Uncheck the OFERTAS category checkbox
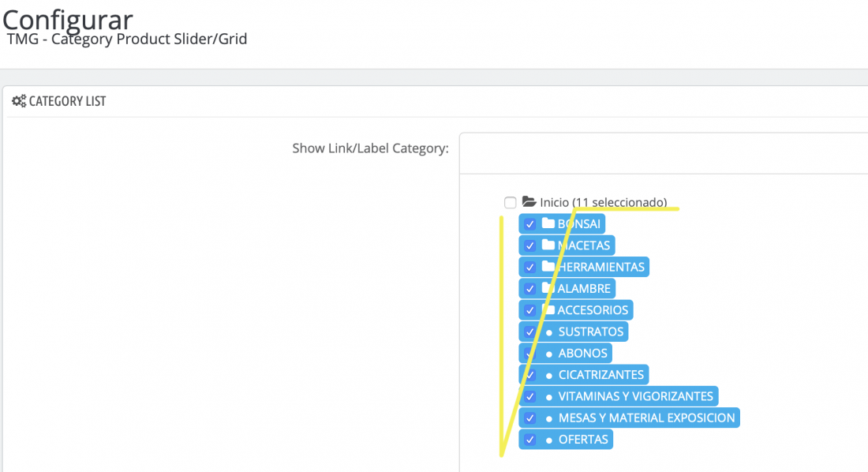Screen dimensions: 868x472 529,440
